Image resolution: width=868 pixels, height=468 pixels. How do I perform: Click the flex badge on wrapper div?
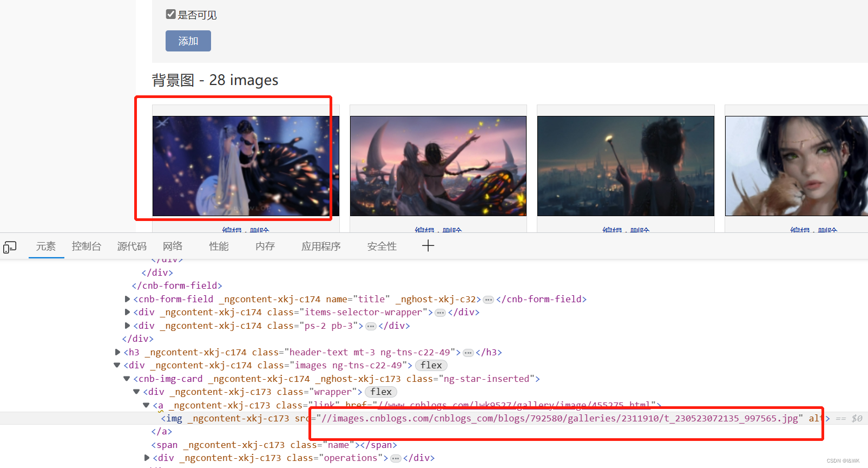coord(381,392)
